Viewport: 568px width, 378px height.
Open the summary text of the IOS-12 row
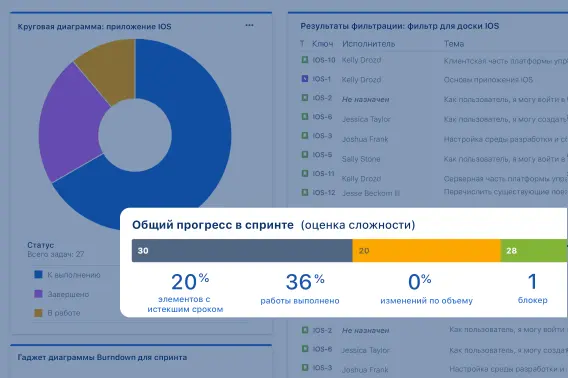click(506, 192)
